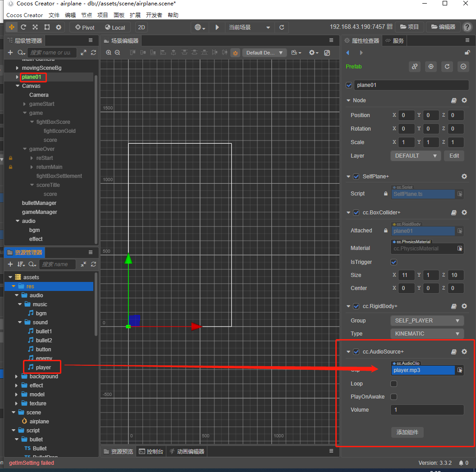Viewport: 476px width, 472px height.
Task: Expand the background assets folder
Action: click(x=17, y=377)
